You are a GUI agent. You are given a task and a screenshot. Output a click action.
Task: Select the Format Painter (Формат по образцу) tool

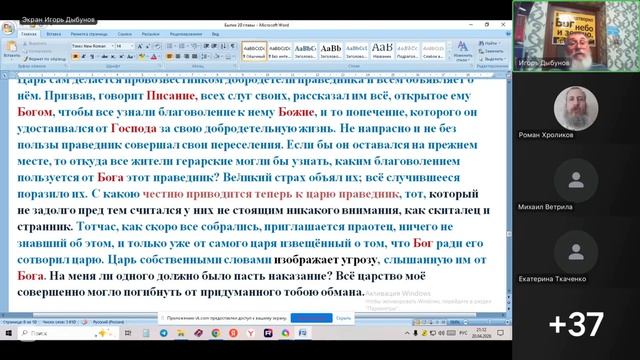[x=45, y=59]
